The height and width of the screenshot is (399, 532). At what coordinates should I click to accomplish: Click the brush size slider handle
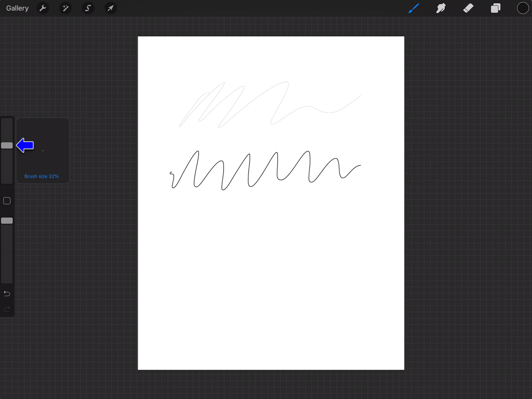point(7,145)
